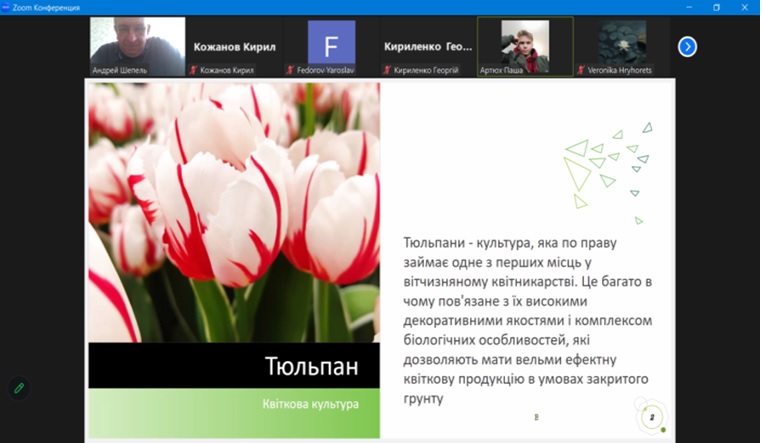Click the paragraph starting Тюльпани - культура
Image resolution: width=763 pixels, height=443 pixels.
(x=527, y=320)
